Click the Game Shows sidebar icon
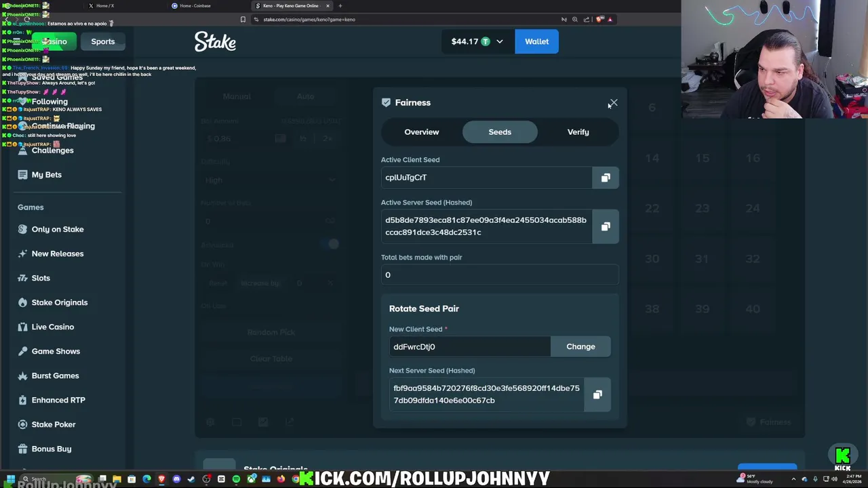 (22, 351)
